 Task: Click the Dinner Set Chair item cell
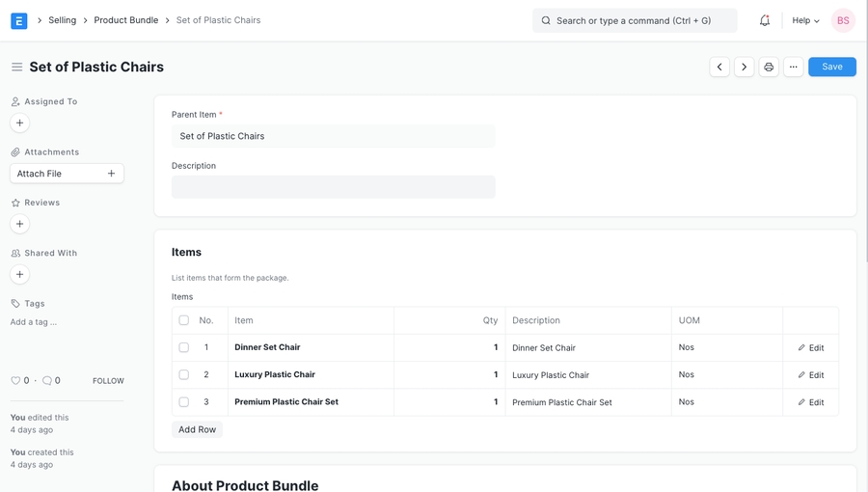(x=311, y=347)
